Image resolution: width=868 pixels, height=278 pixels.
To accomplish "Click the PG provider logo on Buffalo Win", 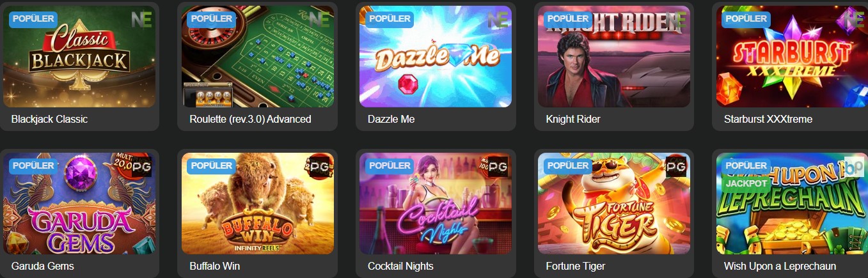I will [x=320, y=166].
